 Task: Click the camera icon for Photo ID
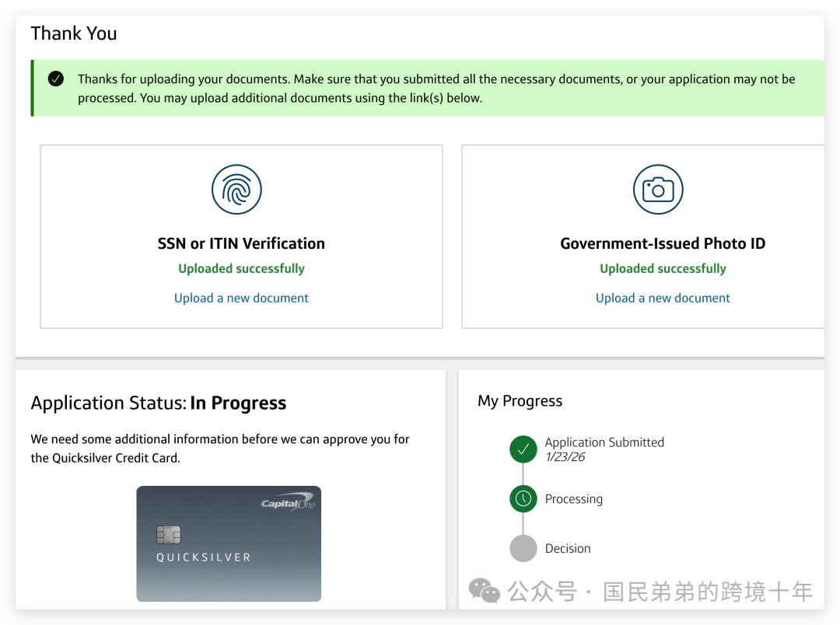coord(658,190)
